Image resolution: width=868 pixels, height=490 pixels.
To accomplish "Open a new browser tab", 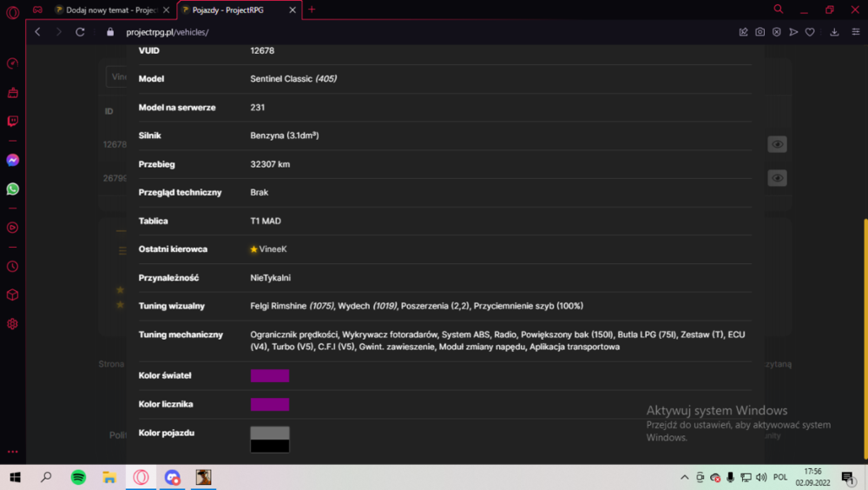I will tap(312, 10).
